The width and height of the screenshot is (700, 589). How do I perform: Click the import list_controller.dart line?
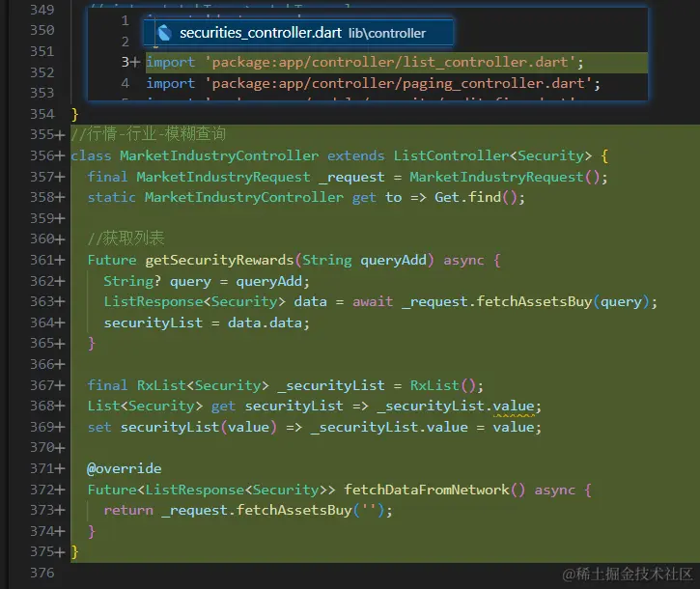click(x=365, y=62)
